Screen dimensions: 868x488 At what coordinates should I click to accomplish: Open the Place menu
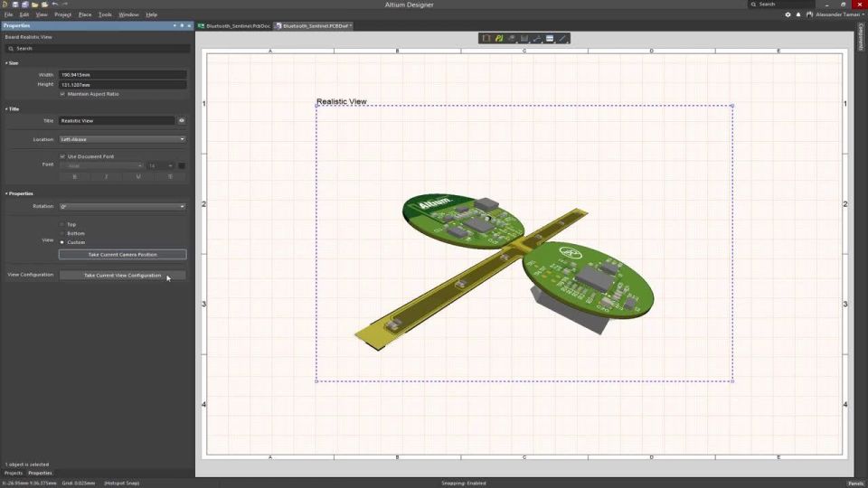pos(85,15)
